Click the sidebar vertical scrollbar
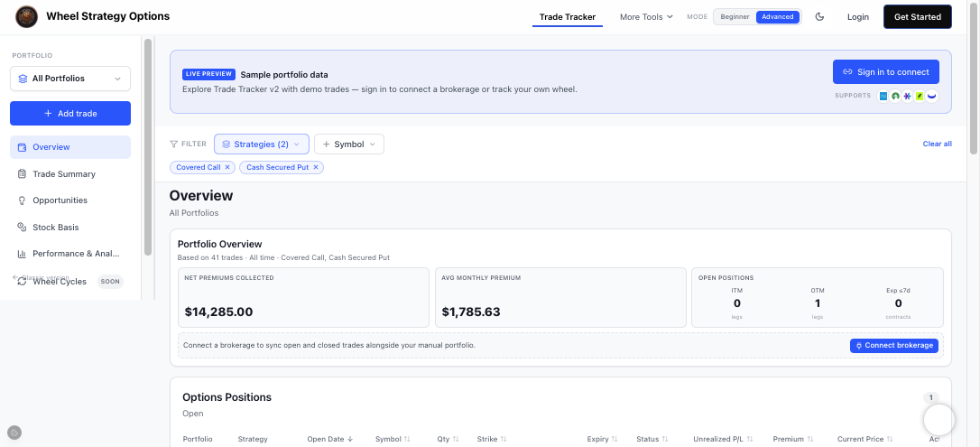980x447 pixels. (x=148, y=147)
